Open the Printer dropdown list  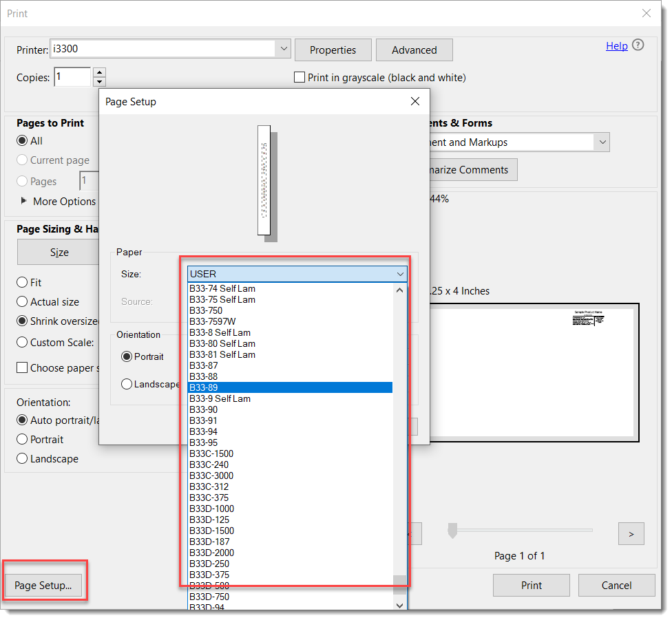point(284,50)
